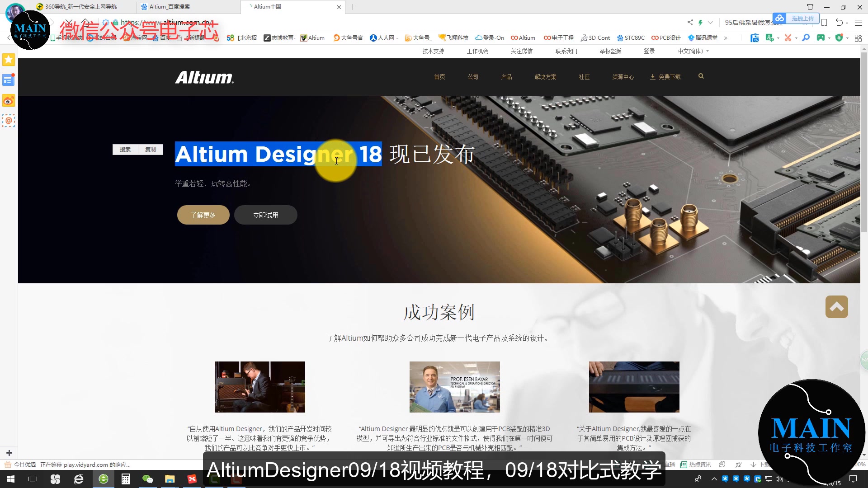868x488 pixels.
Task: Open the news feed sidebar icon
Action: (9, 80)
